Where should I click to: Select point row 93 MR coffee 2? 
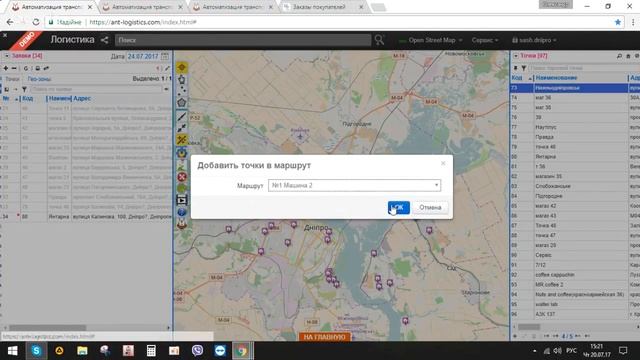575,284
